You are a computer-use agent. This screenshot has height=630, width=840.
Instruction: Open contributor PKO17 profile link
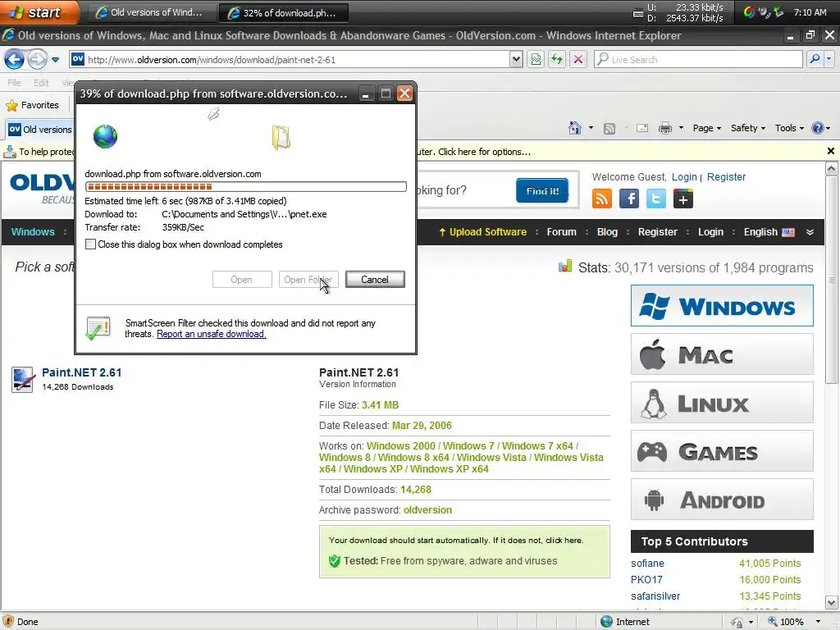coord(646,580)
